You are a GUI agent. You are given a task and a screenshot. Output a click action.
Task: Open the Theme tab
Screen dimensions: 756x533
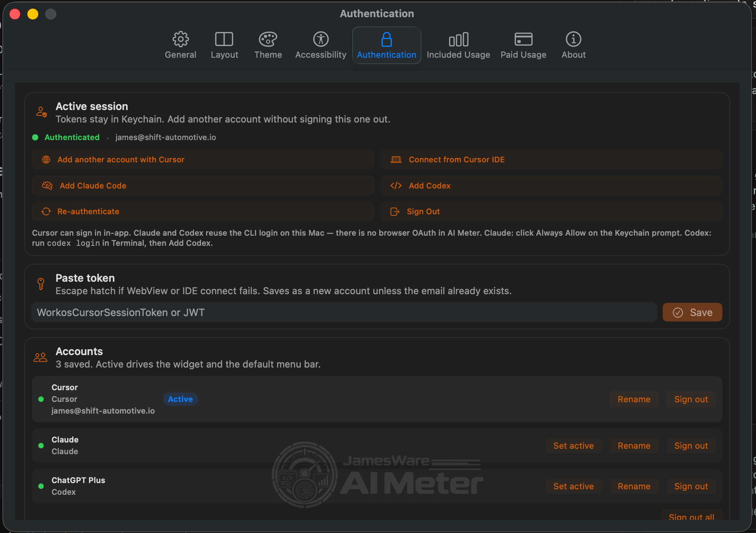pyautogui.click(x=268, y=45)
